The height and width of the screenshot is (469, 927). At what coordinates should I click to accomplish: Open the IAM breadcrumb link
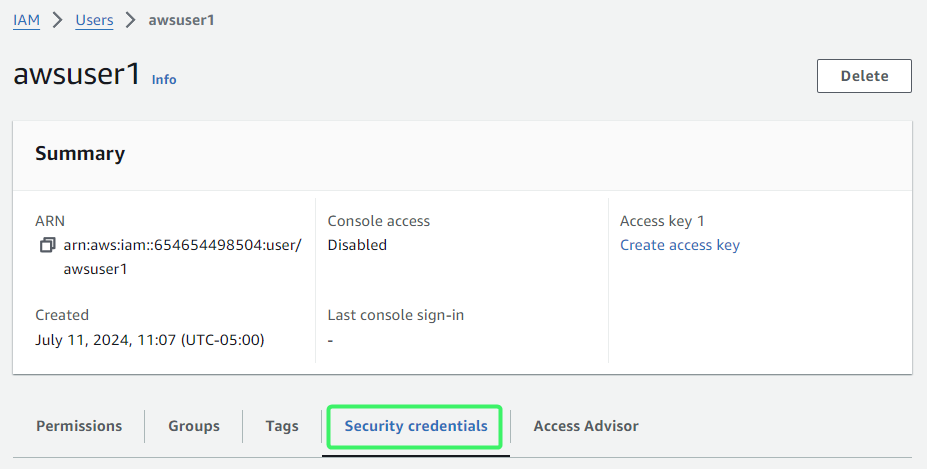27,20
